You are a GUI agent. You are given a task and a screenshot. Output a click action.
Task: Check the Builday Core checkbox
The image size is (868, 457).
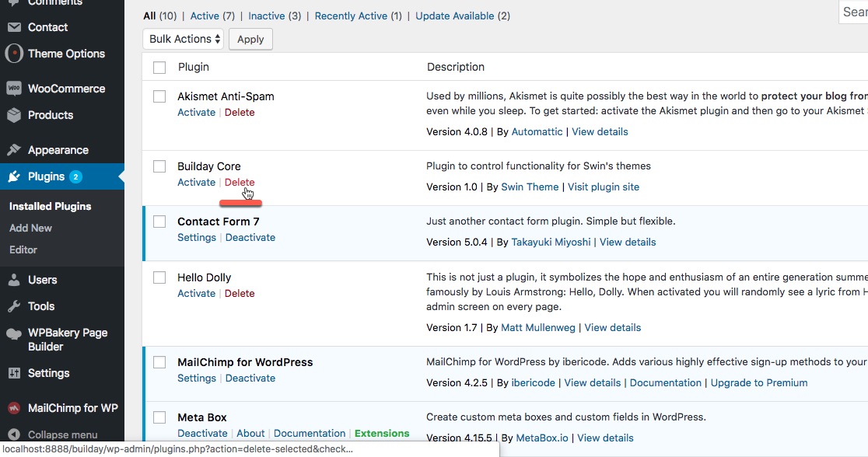point(159,166)
